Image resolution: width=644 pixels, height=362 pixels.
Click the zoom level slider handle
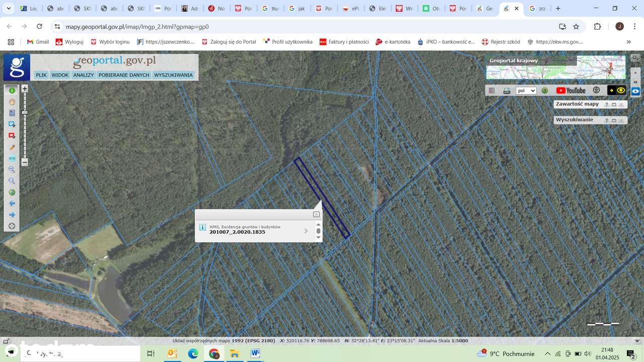point(25,113)
